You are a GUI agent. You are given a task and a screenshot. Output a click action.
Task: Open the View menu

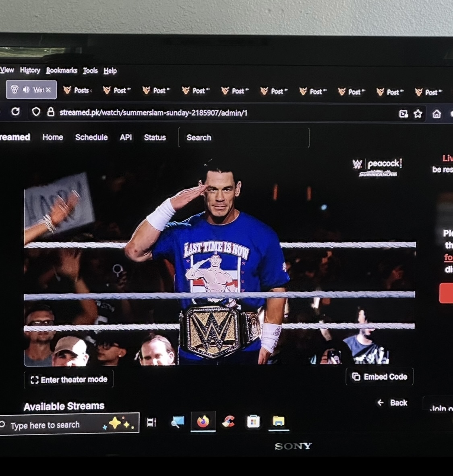tap(7, 70)
